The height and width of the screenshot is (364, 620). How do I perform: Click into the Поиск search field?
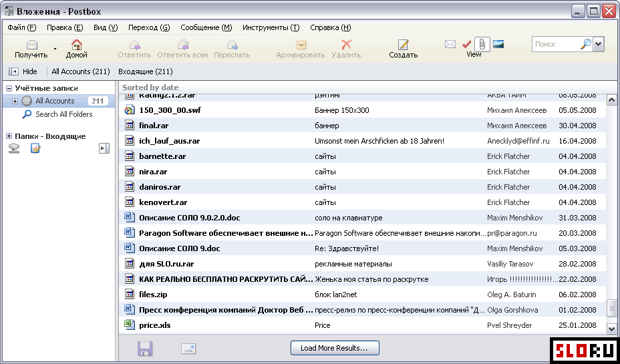555,44
